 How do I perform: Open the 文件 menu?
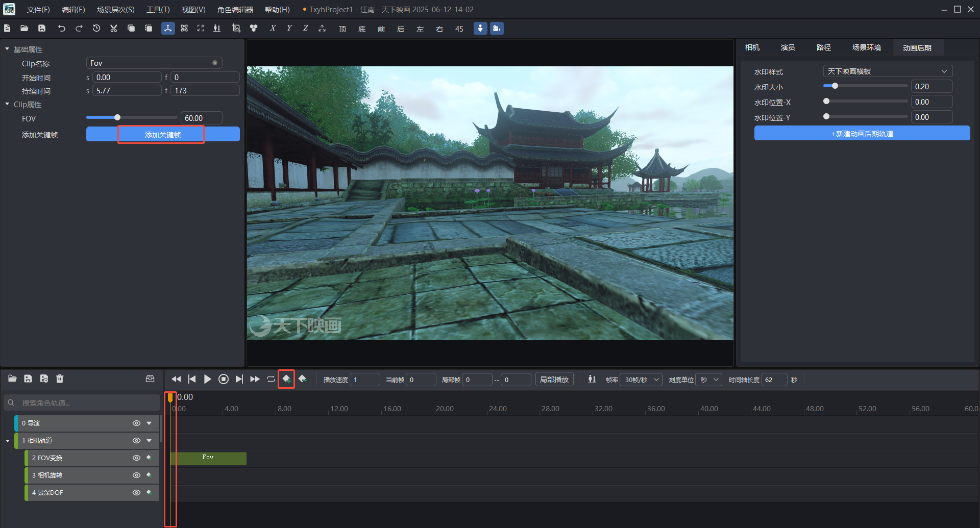(x=38, y=10)
